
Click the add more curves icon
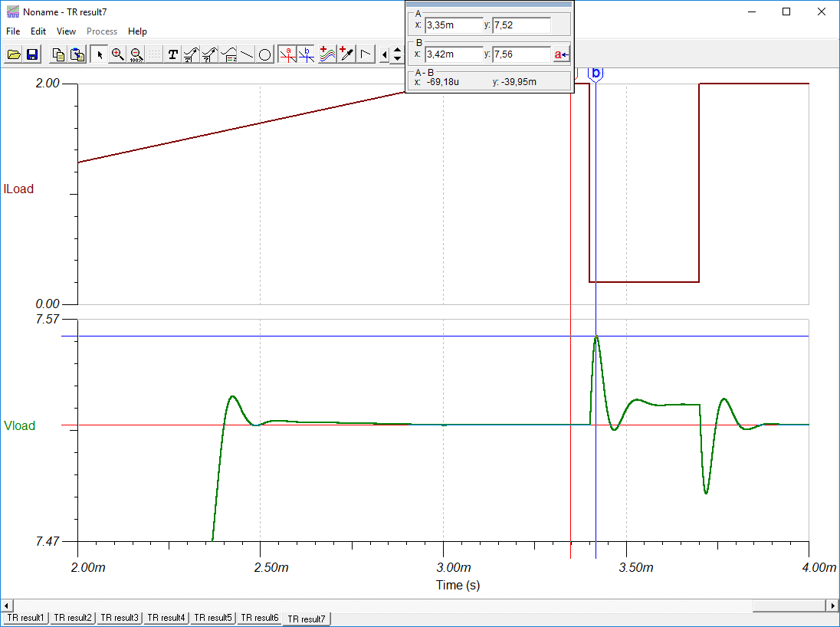coord(327,54)
